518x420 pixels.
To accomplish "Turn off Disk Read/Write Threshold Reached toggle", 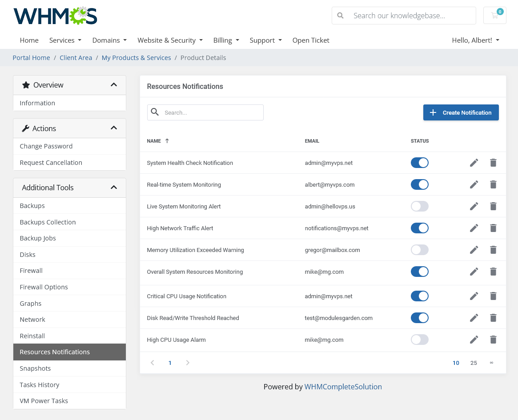I will click(419, 318).
